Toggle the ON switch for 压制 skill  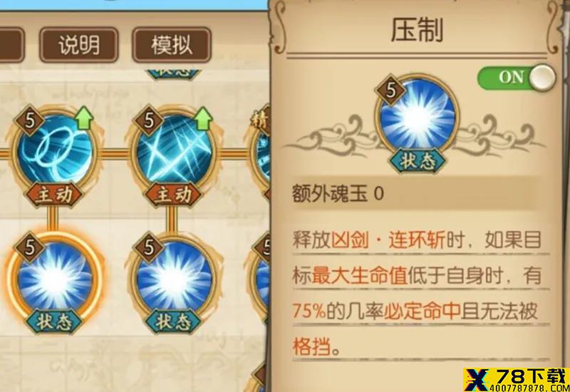pyautogui.click(x=517, y=78)
